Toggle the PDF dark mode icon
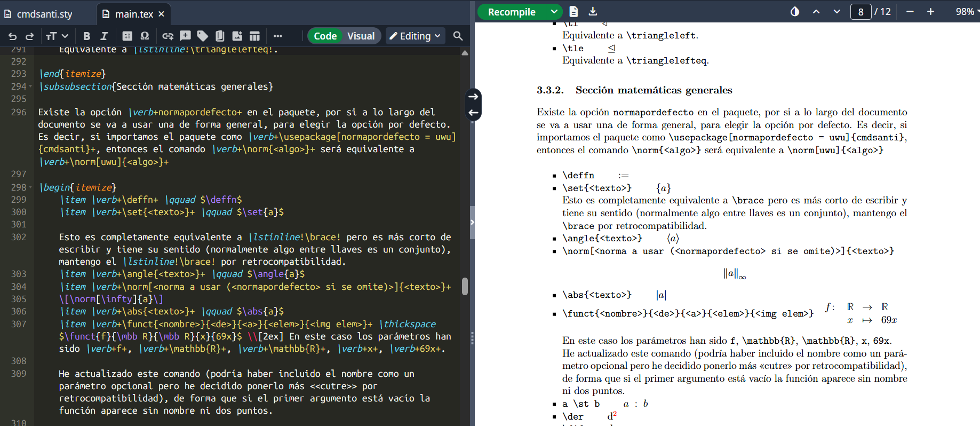Image resolution: width=980 pixels, height=426 pixels. pyautogui.click(x=795, y=11)
